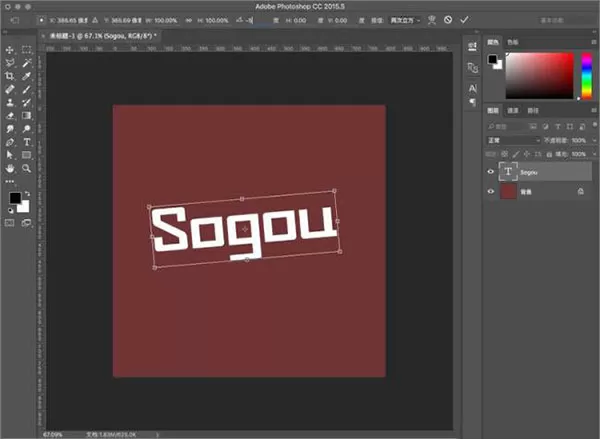600x439 pixels.
Task: Open the layer opacity slider dropdown
Action: pos(594,140)
